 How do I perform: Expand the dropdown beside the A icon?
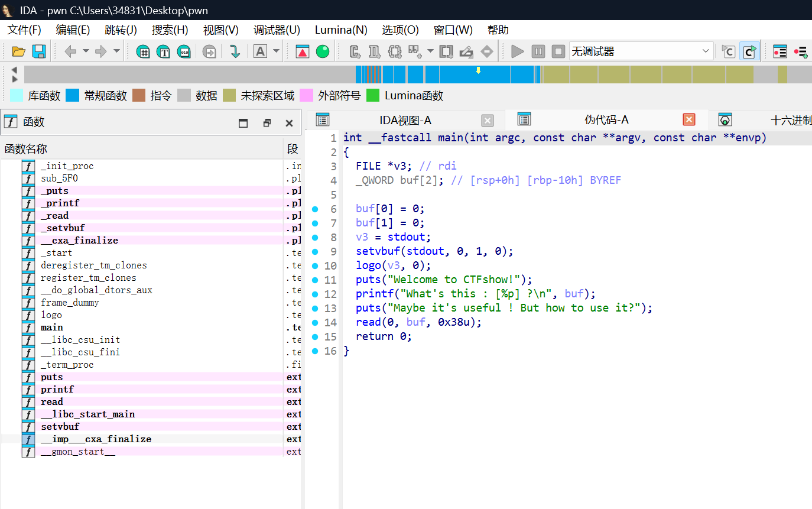pos(276,51)
